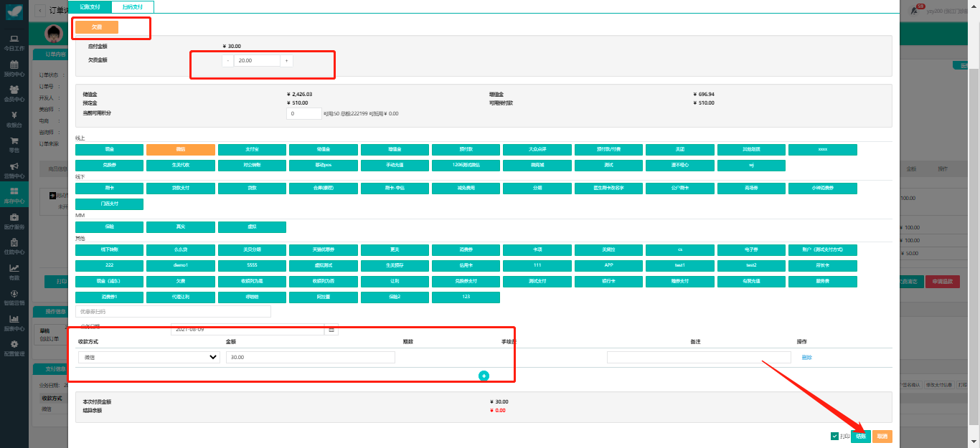The width and height of the screenshot is (980, 448).
Task: Select the highlighted 微信 payment method button
Action: 180,149
